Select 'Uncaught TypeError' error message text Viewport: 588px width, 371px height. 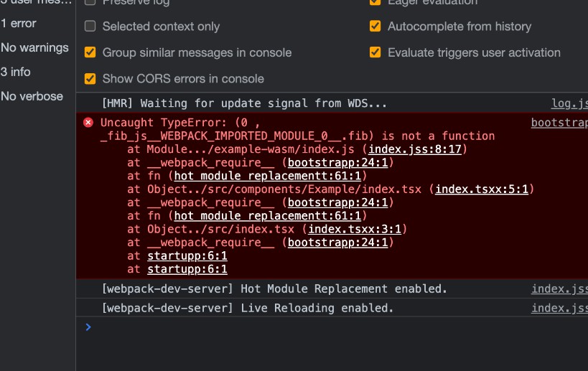click(297, 129)
